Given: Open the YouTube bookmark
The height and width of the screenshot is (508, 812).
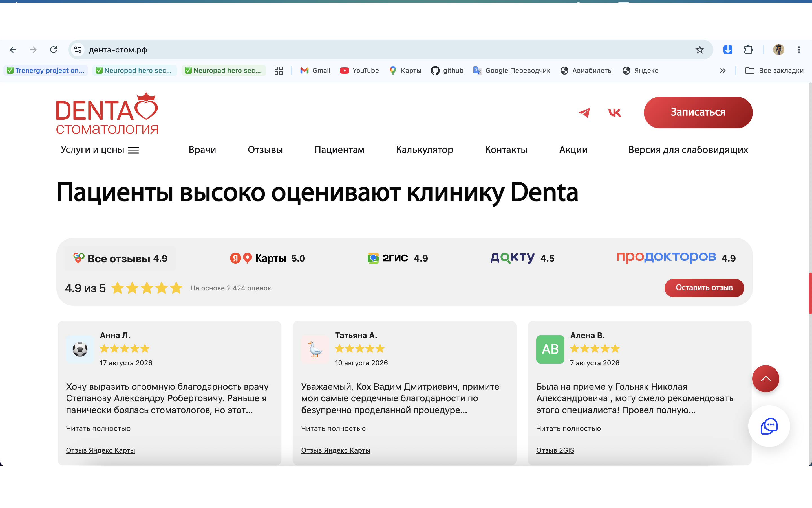Looking at the screenshot, I should tap(359, 71).
